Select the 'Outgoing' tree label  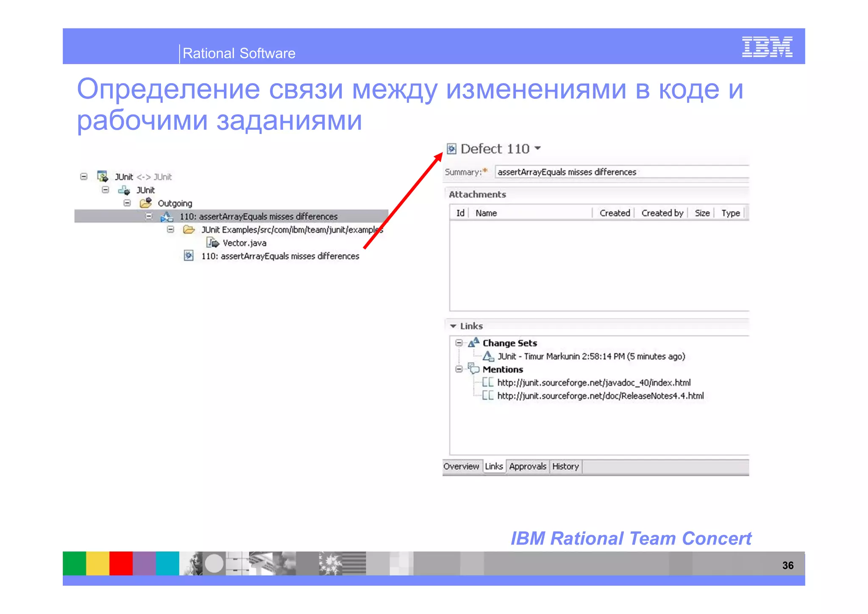coord(175,204)
